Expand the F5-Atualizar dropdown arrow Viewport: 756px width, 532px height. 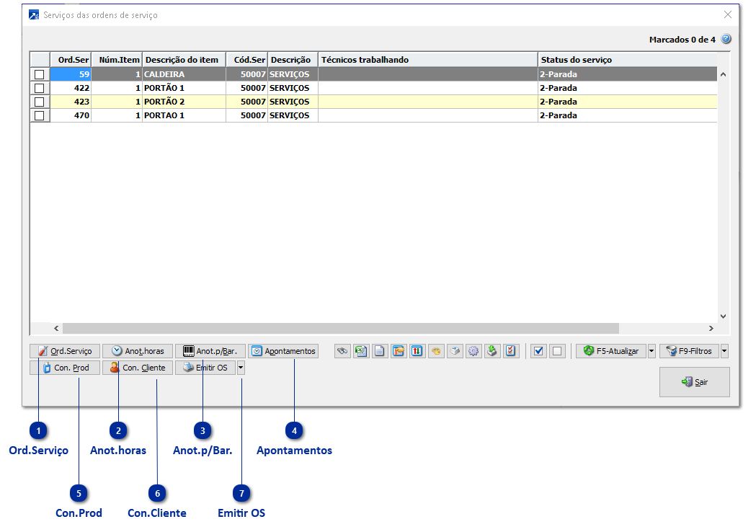point(652,351)
